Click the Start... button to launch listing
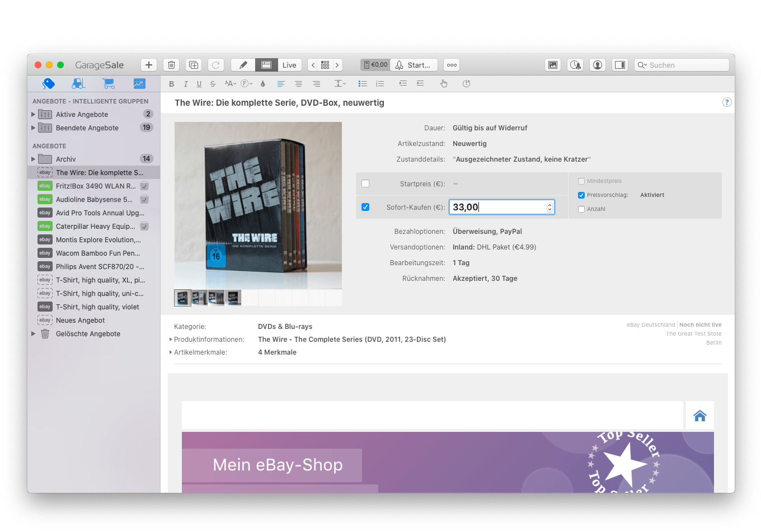761x532 pixels. [414, 65]
